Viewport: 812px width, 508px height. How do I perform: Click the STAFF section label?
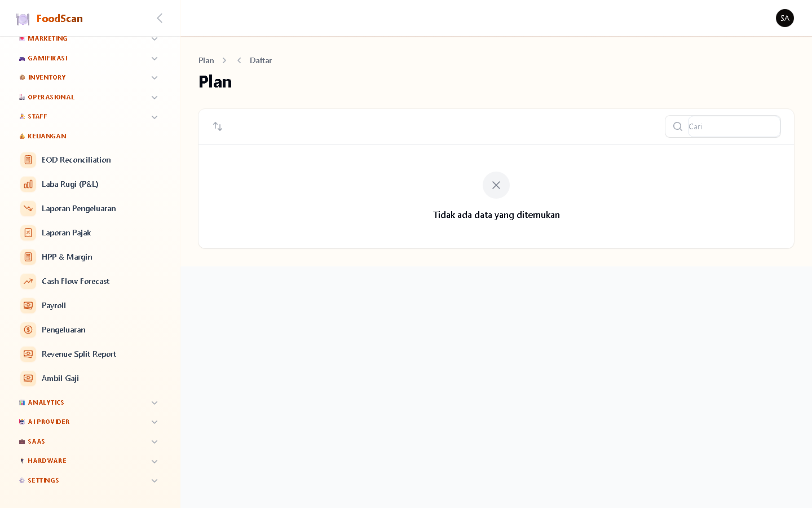pos(37,116)
